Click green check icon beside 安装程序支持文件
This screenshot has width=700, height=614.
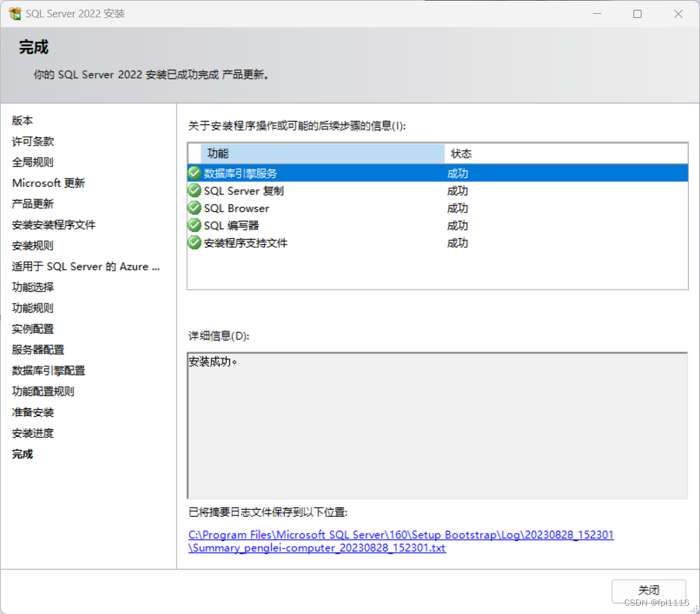click(x=195, y=242)
